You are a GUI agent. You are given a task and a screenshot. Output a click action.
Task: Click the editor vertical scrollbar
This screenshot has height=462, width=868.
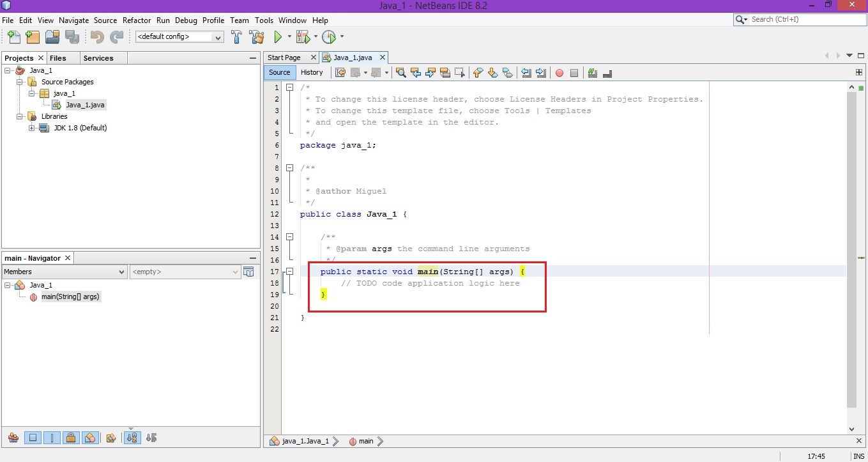pyautogui.click(x=851, y=249)
